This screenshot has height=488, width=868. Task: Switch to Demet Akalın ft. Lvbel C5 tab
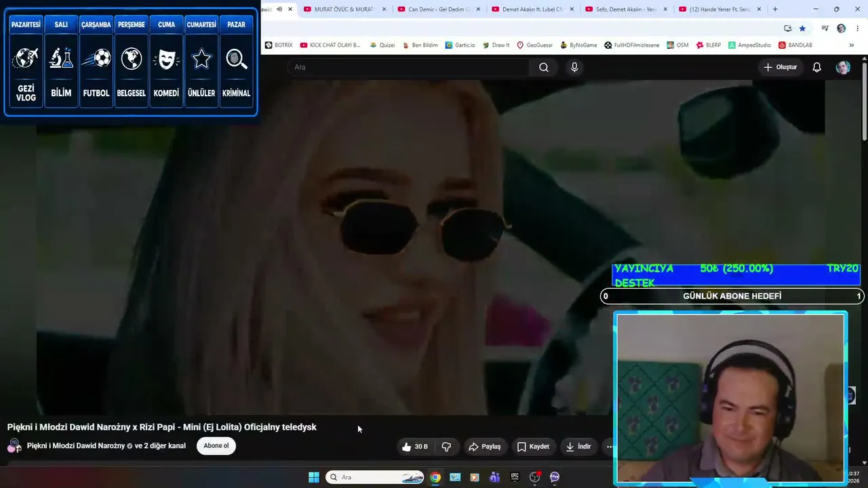(x=532, y=9)
